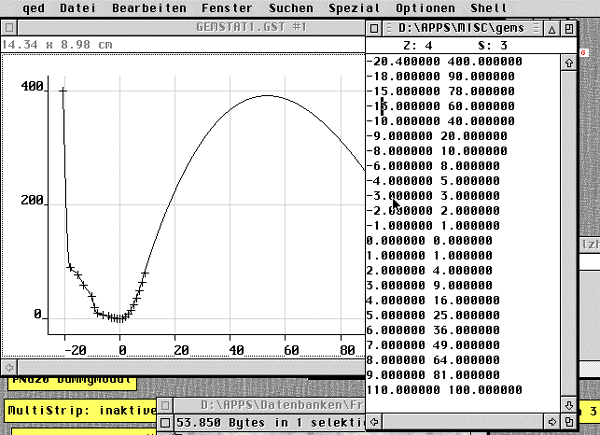Open the Datei menu
The image size is (600, 435).
click(x=77, y=7)
